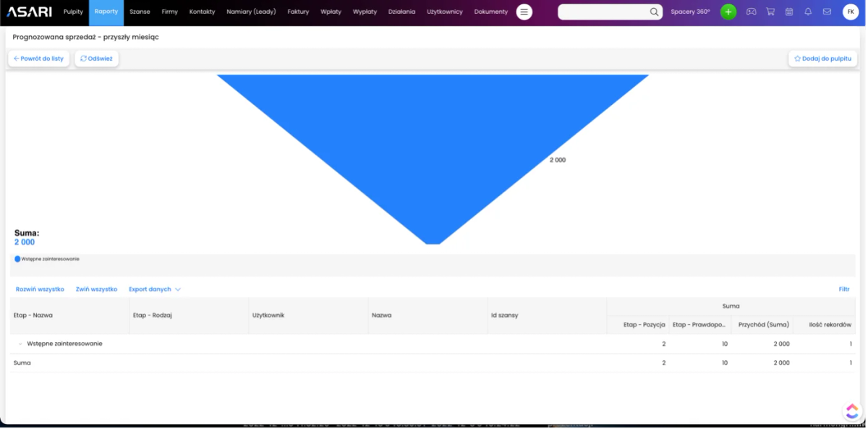The width and height of the screenshot is (868, 429).
Task: Expand the Wstępne zainteresowanie row
Action: [x=20, y=344]
